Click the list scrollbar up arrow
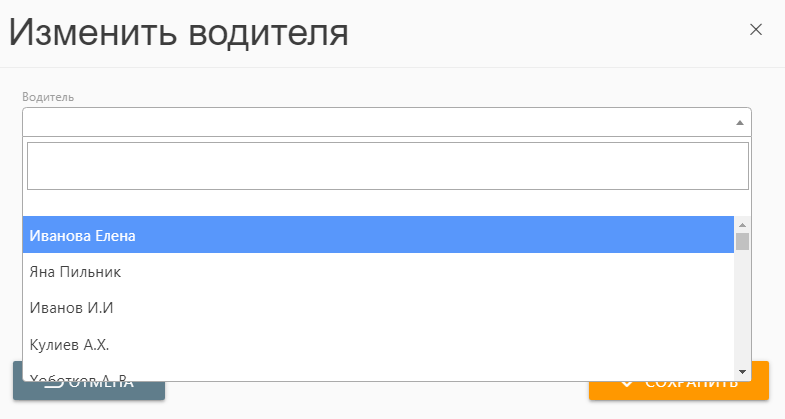 pos(742,224)
